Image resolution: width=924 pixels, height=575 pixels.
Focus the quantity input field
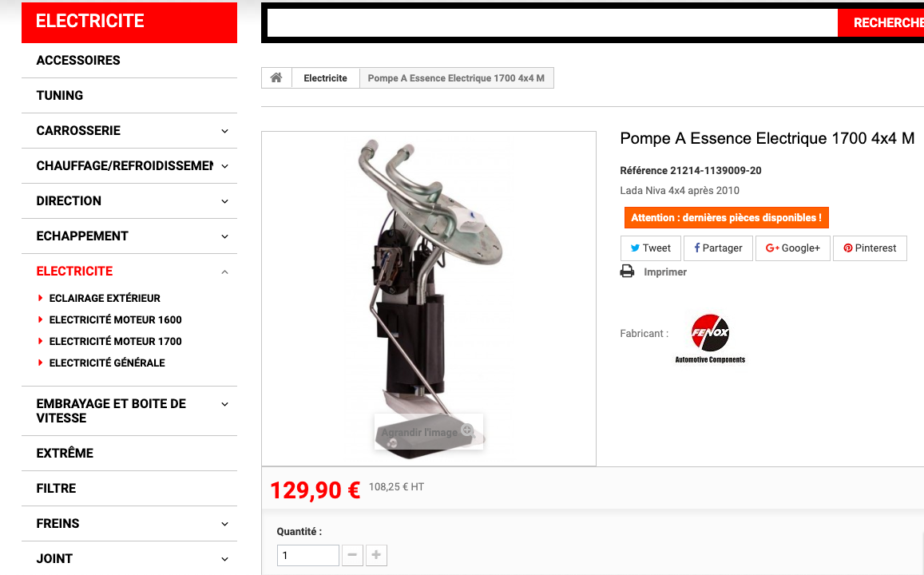308,555
